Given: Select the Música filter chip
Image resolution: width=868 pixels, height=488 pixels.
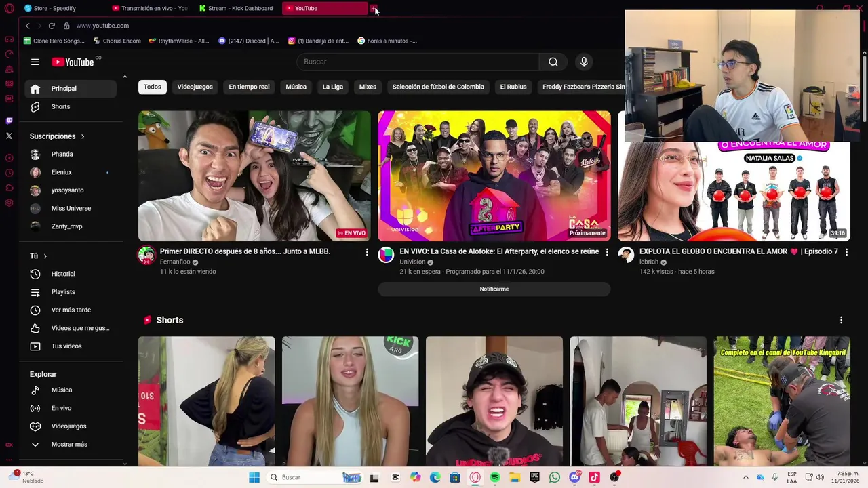Looking at the screenshot, I should [296, 87].
